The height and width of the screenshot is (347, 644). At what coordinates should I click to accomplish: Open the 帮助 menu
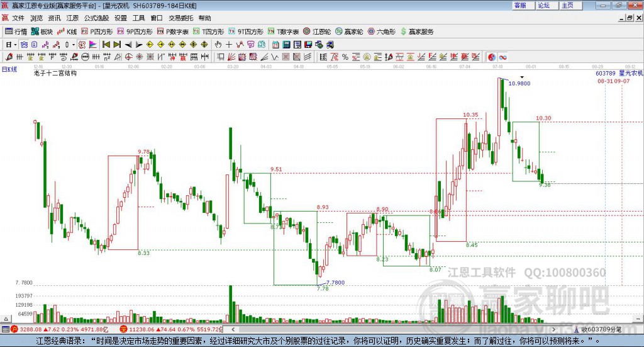204,18
